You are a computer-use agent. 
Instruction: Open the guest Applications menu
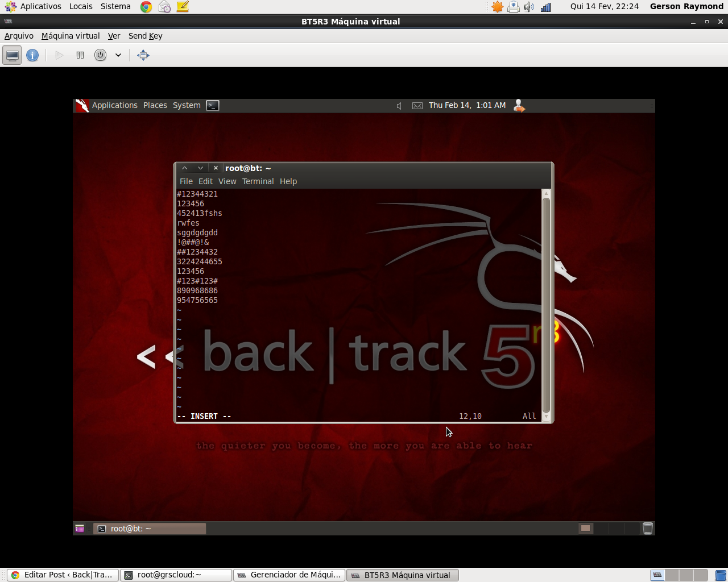click(x=114, y=105)
